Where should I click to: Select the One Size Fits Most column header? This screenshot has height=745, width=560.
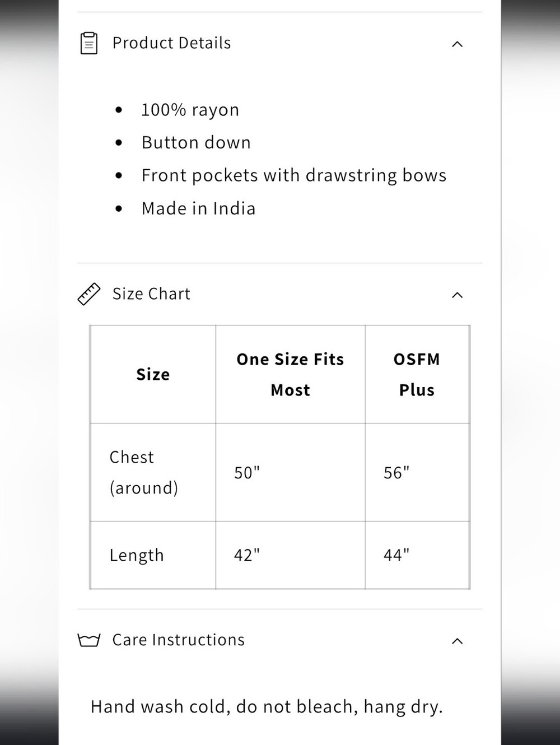click(x=291, y=374)
